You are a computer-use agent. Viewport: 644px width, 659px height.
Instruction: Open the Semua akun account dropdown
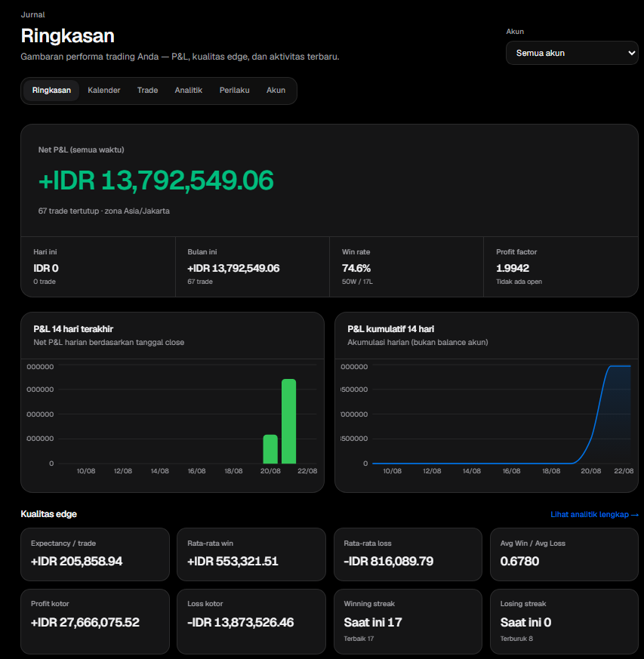[572, 53]
